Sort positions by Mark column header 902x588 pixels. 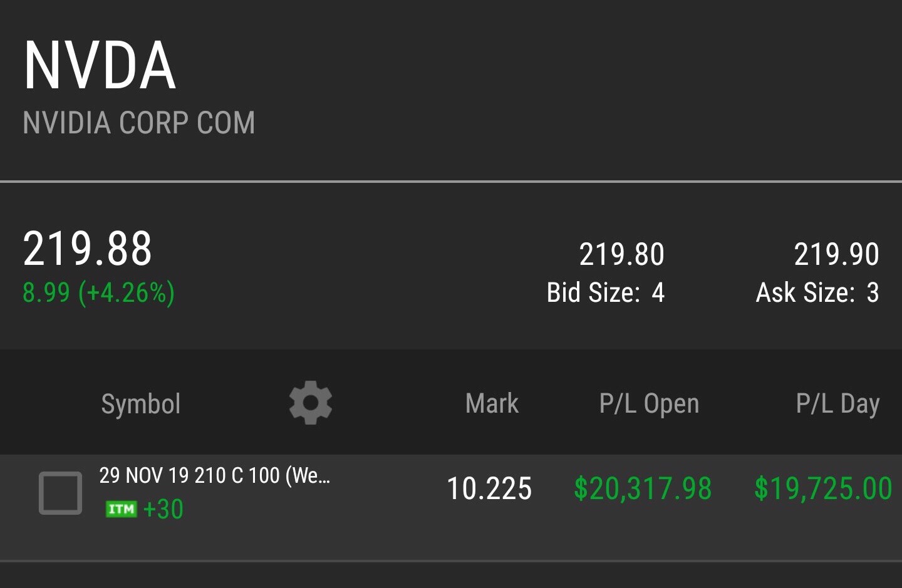coord(492,403)
